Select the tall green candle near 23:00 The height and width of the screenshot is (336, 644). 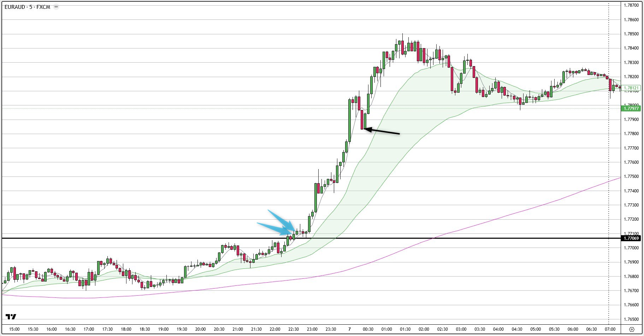coord(316,198)
